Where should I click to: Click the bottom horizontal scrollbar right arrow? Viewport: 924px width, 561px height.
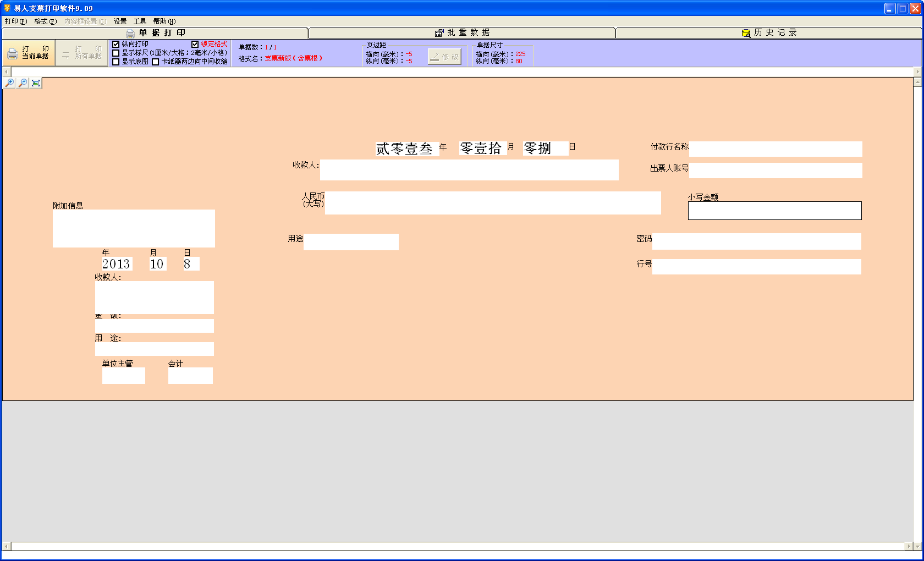[x=909, y=546]
